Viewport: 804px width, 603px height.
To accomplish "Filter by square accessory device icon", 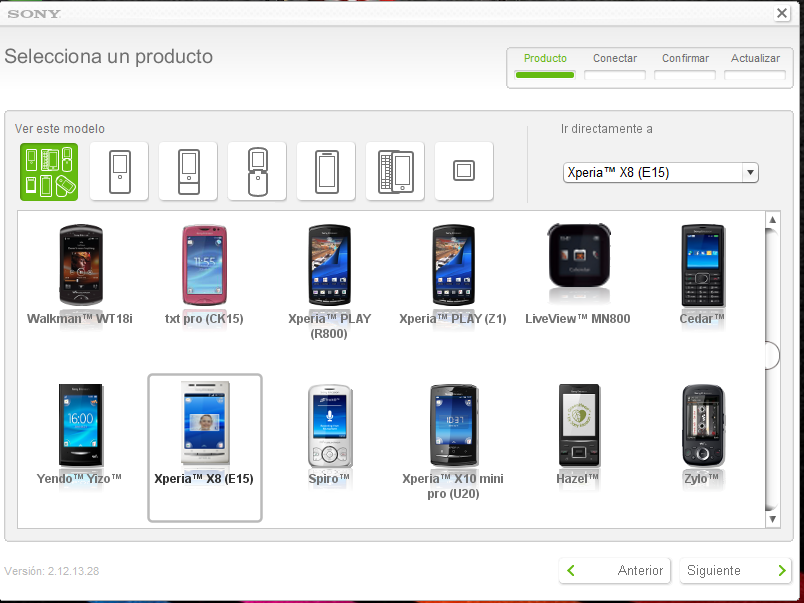I will (x=464, y=172).
